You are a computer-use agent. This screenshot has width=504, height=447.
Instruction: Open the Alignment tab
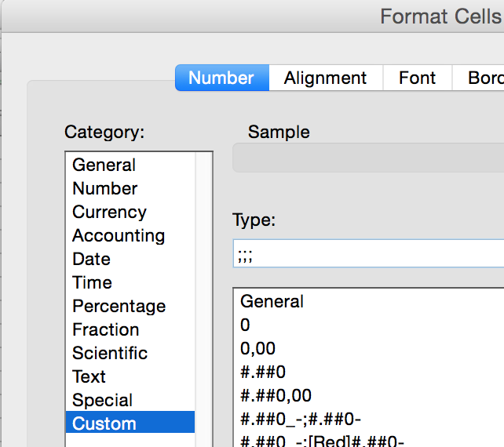click(x=325, y=78)
